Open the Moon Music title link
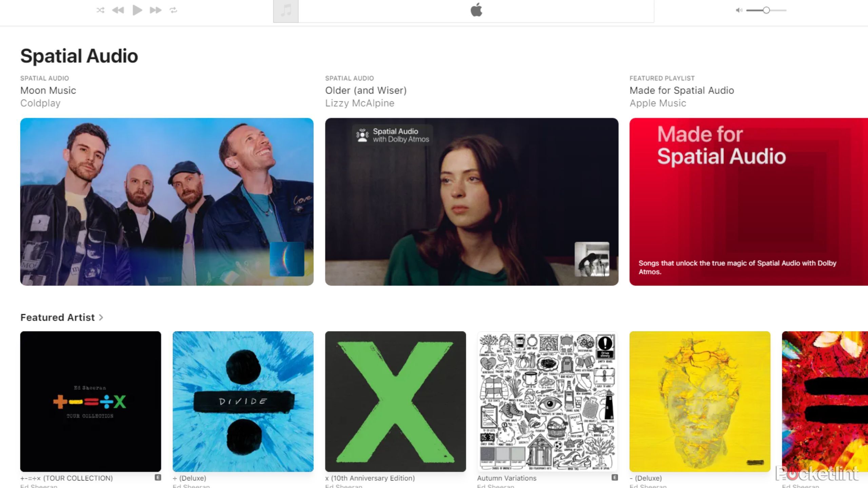This screenshot has width=868, height=488. [x=48, y=90]
